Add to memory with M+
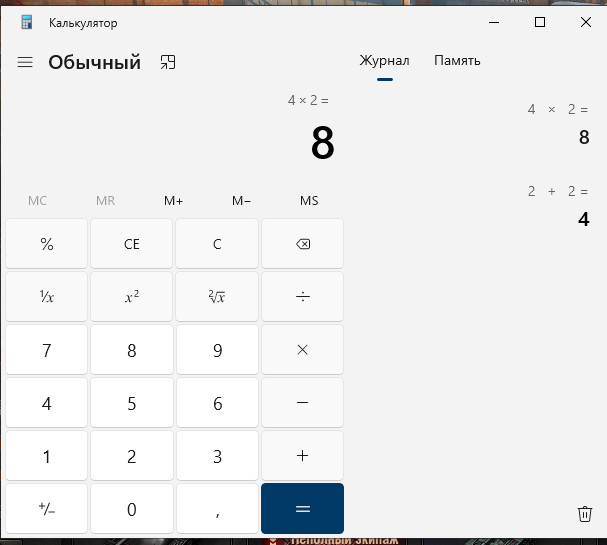Screen dimensions: 607x545 tap(173, 201)
